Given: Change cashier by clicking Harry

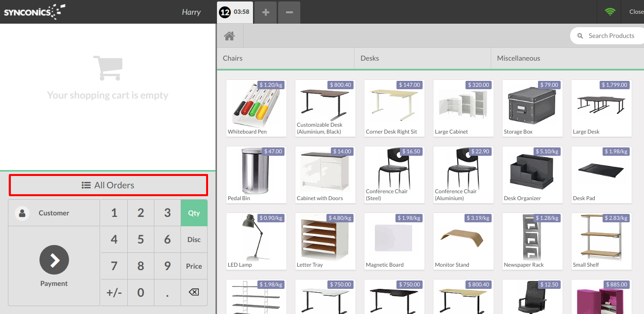Looking at the screenshot, I should 191,12.
